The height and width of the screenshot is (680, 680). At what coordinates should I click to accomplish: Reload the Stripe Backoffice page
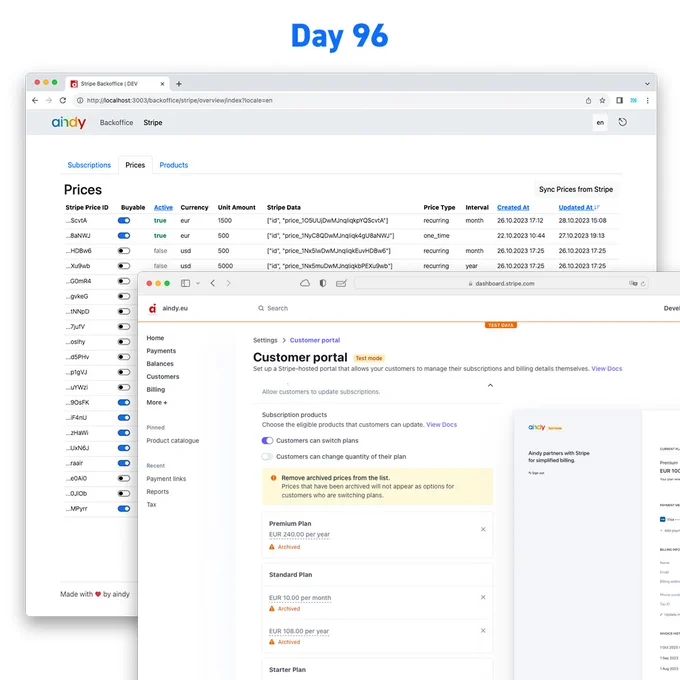click(63, 100)
